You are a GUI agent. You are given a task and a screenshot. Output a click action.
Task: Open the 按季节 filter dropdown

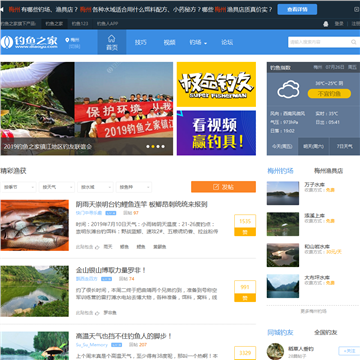18,187
